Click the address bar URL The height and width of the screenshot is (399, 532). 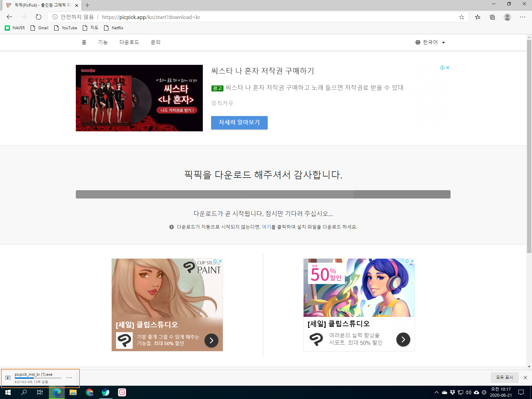(x=151, y=17)
